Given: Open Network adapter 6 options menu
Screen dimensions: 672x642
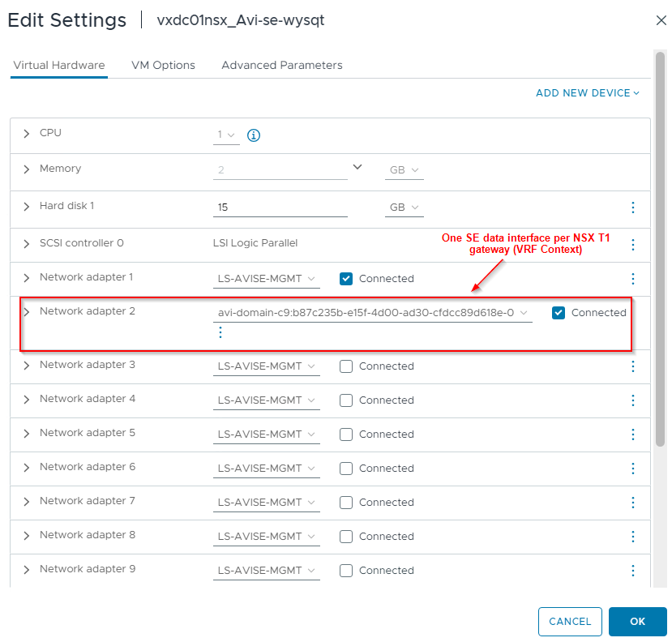Looking at the screenshot, I should (633, 469).
